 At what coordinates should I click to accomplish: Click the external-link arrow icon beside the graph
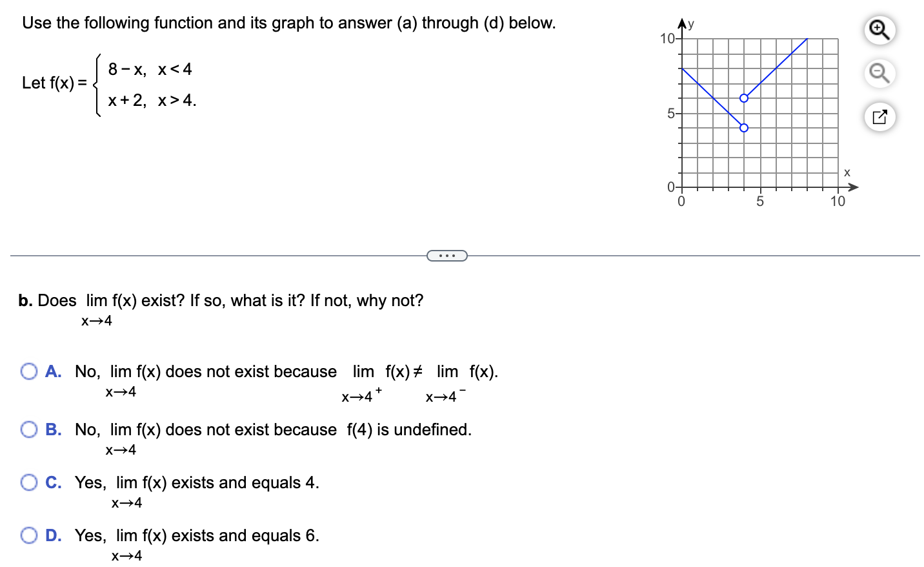tap(879, 116)
